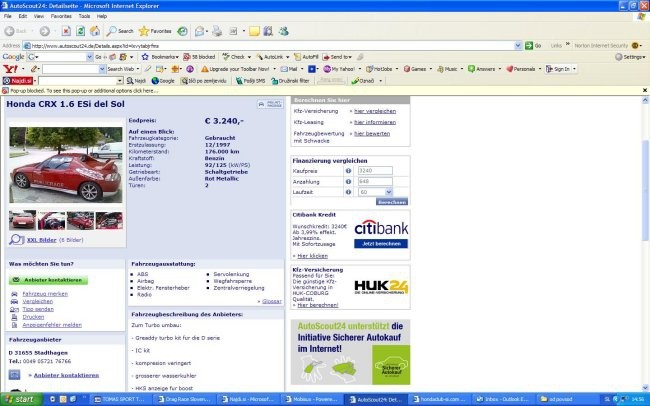
Task: Open the Favorites star button
Action: click(x=155, y=31)
